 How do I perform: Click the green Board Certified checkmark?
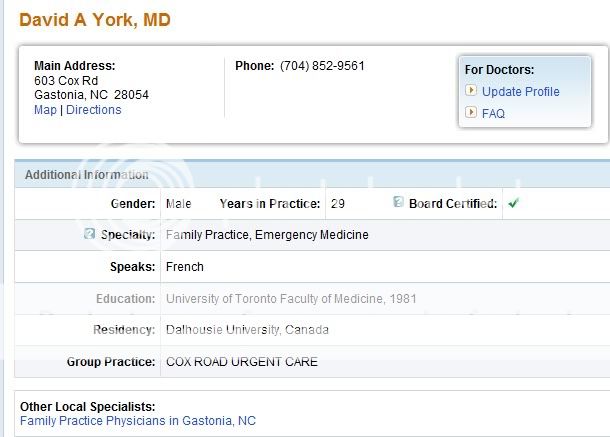[513, 203]
